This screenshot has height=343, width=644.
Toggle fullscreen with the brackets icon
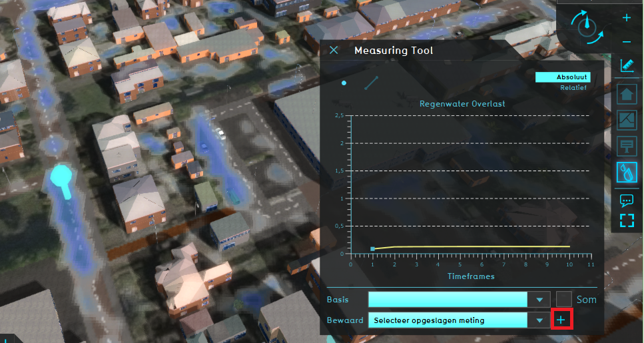coord(627,220)
